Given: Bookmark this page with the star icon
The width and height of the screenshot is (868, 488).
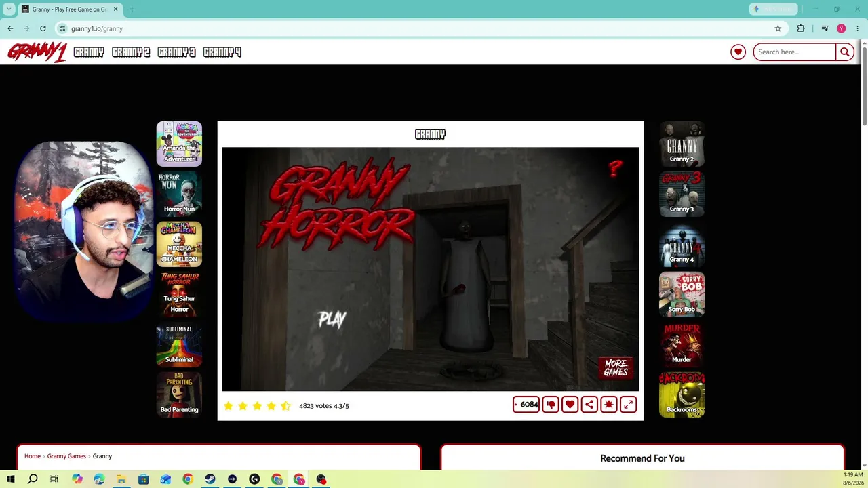Looking at the screenshot, I should tap(778, 28).
